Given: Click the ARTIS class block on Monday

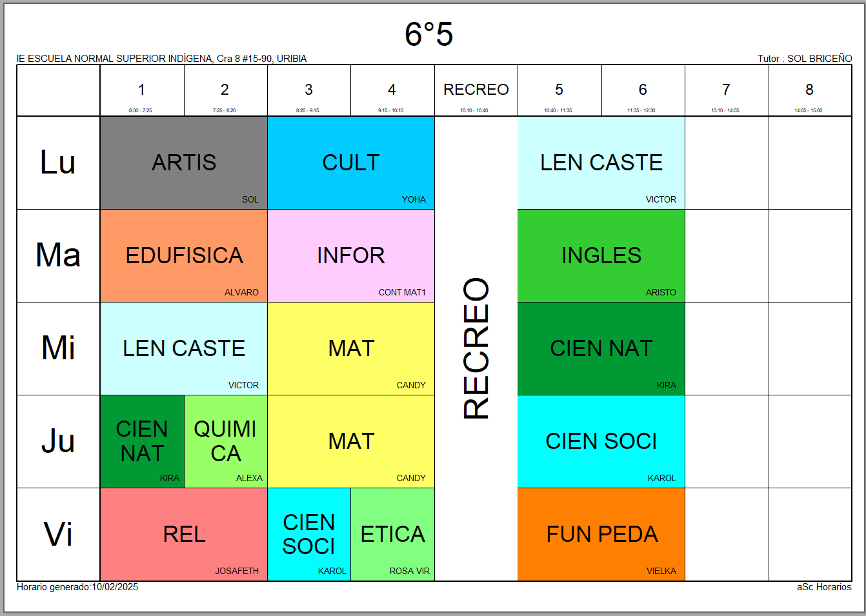Looking at the screenshot, I should pyautogui.click(x=184, y=163).
